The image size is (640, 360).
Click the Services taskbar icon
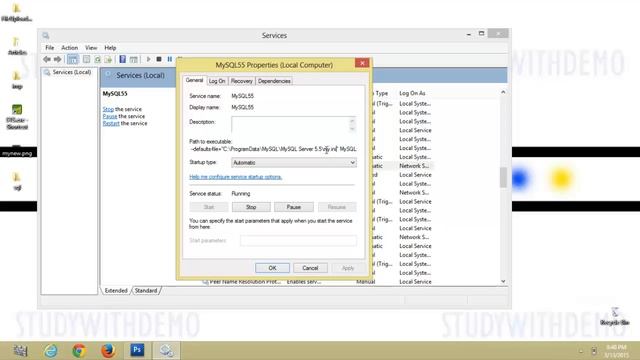coord(166,351)
